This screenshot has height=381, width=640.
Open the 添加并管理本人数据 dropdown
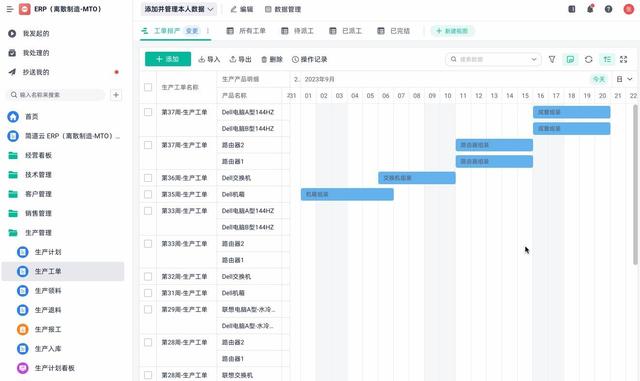pyautogui.click(x=179, y=9)
